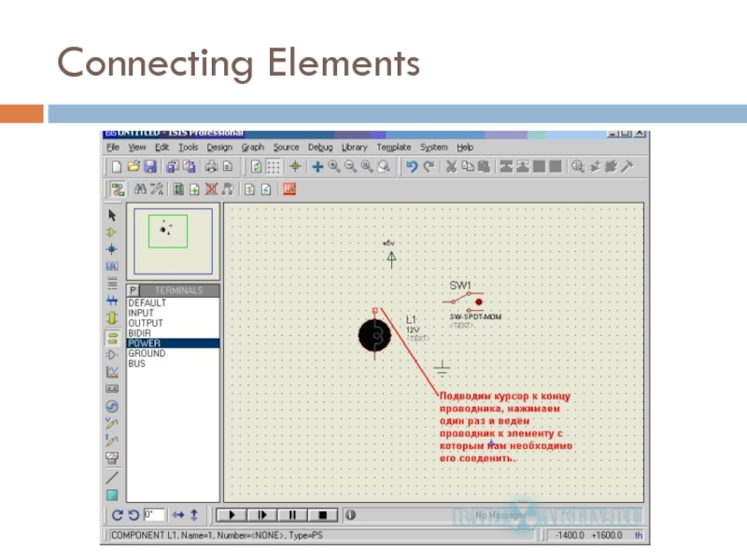
Task: Select GROUND terminal type
Action: click(x=173, y=354)
